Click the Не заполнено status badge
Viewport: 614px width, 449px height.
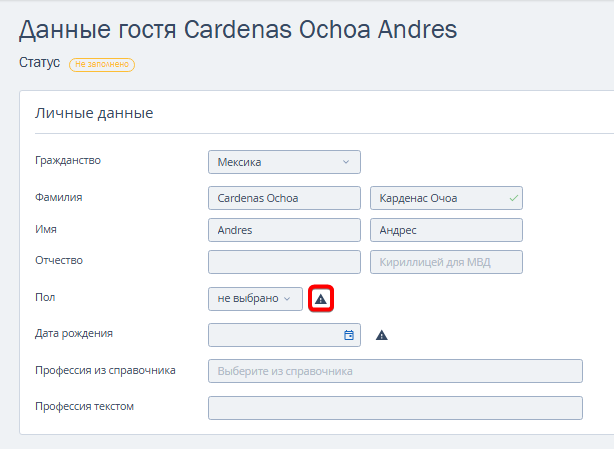(x=102, y=65)
